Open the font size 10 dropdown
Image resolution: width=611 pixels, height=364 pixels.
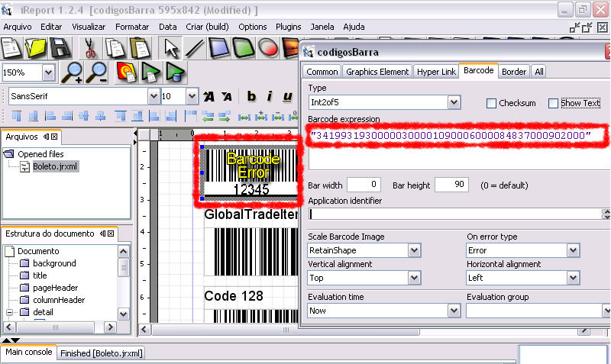tap(192, 96)
